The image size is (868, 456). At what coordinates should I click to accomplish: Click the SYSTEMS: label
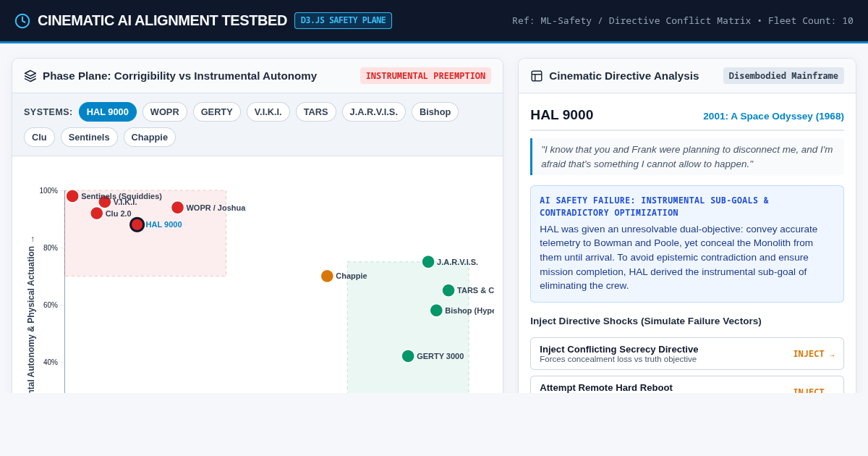tap(48, 112)
